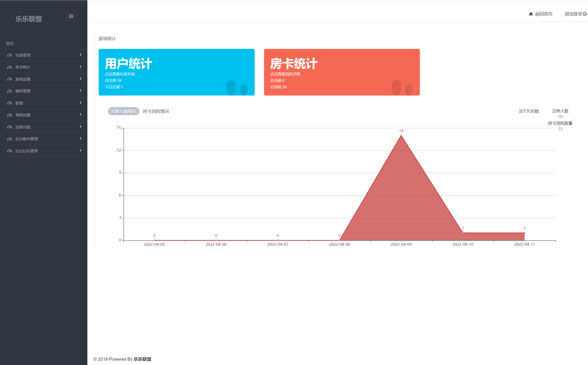Screen dimensions: 588x365
Task: Click the home icon next to 返回首页
Action: tap(531, 14)
